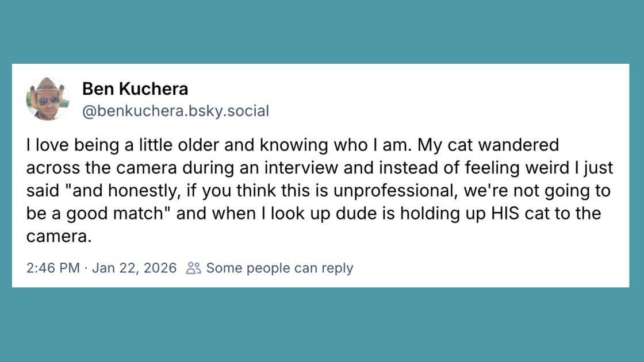Click the opening phrase "I love being"
The image size is (644, 362).
point(63,145)
